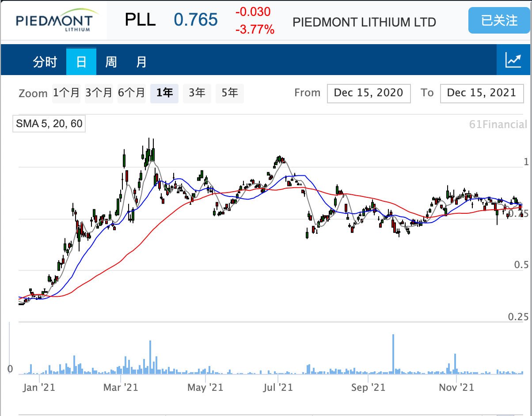Viewport: 532px width, 416px height.
Task: Set zoom range to 1个月
Action: 66,93
